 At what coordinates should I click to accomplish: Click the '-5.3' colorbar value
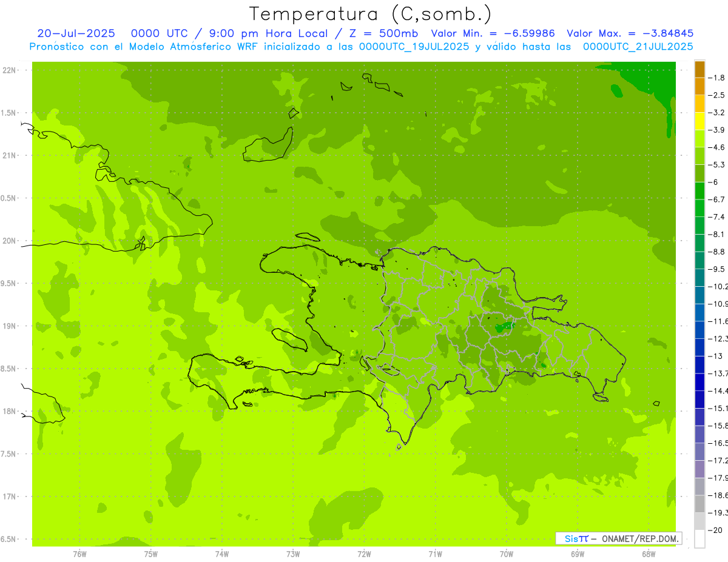716,164
